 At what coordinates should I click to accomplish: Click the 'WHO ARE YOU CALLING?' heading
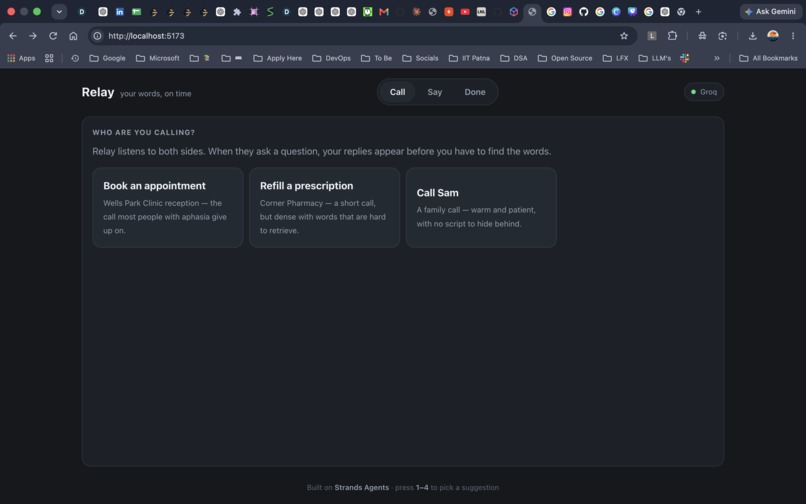tap(143, 132)
